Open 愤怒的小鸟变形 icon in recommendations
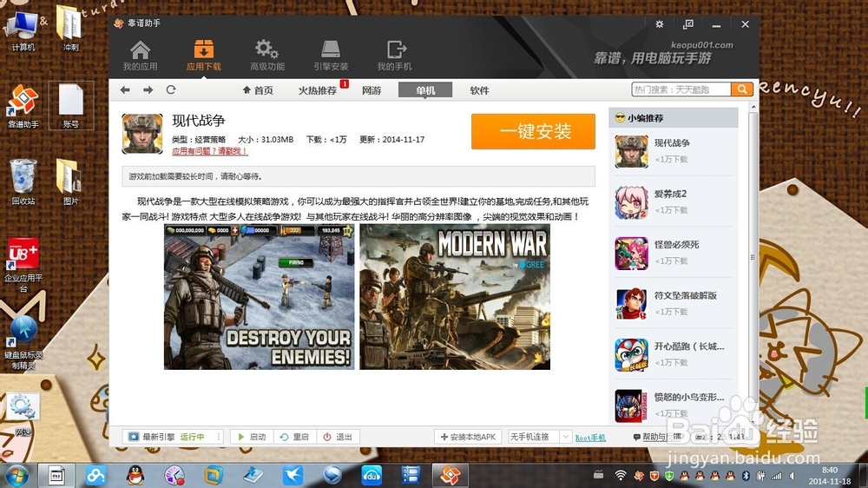Image resolution: width=868 pixels, height=488 pixels. (631, 406)
